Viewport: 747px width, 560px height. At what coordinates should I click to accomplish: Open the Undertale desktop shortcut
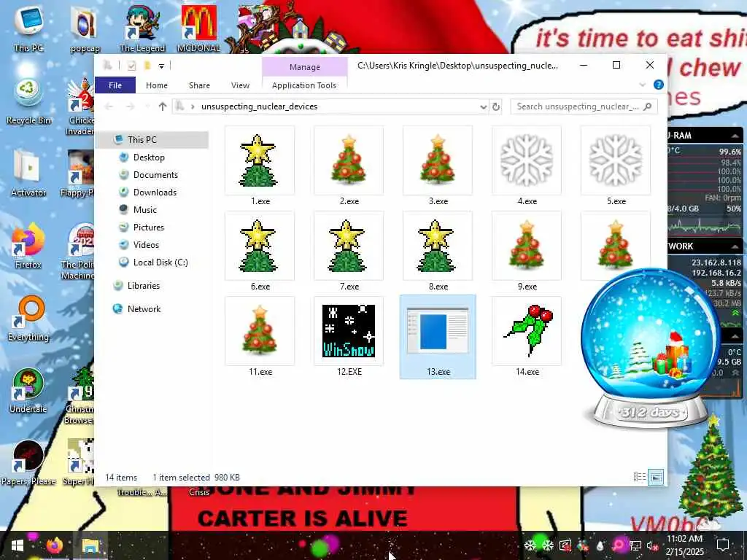[28, 391]
